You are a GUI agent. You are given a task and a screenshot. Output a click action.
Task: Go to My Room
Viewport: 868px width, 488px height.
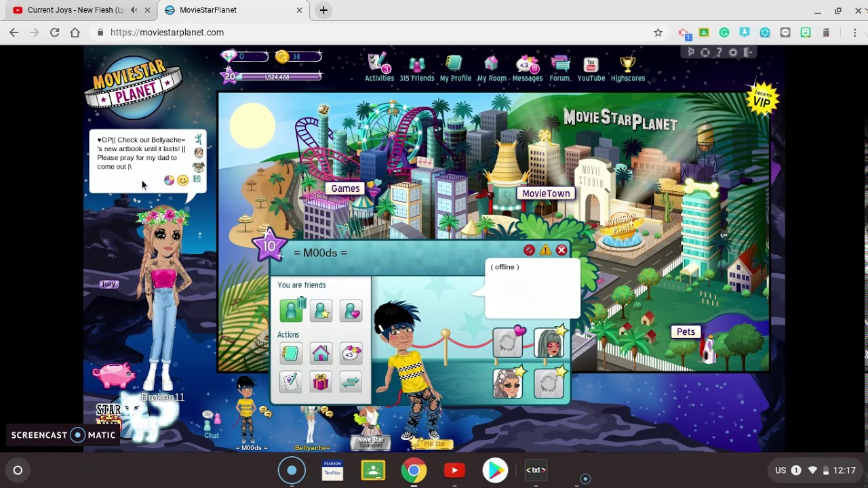coord(492,68)
